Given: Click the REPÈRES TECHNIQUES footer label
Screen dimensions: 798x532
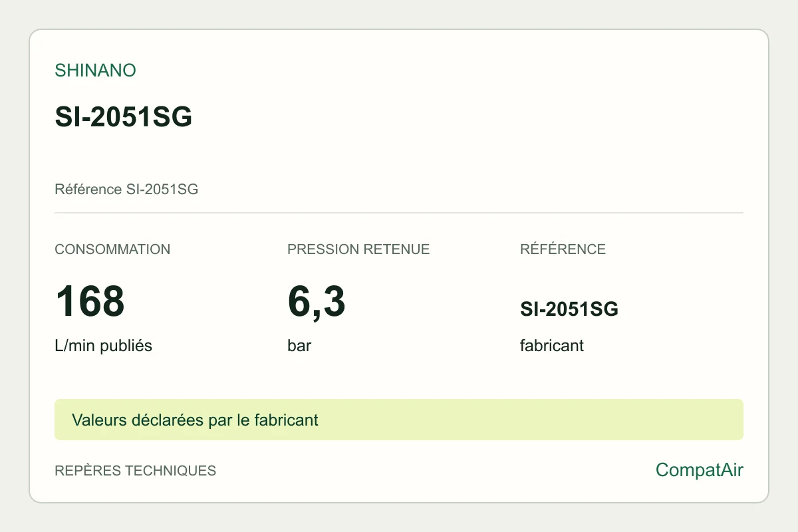Looking at the screenshot, I should 135,471.
